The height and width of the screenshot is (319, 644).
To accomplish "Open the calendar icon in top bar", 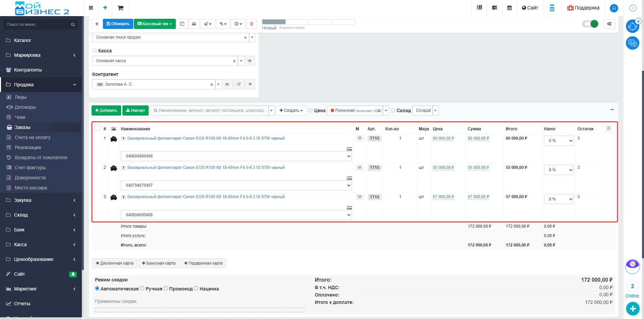I will (x=509, y=8).
